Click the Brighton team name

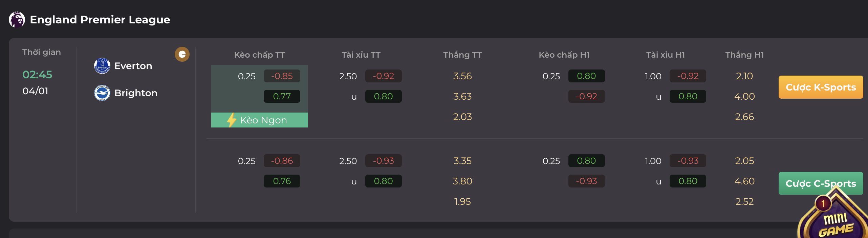point(136,93)
